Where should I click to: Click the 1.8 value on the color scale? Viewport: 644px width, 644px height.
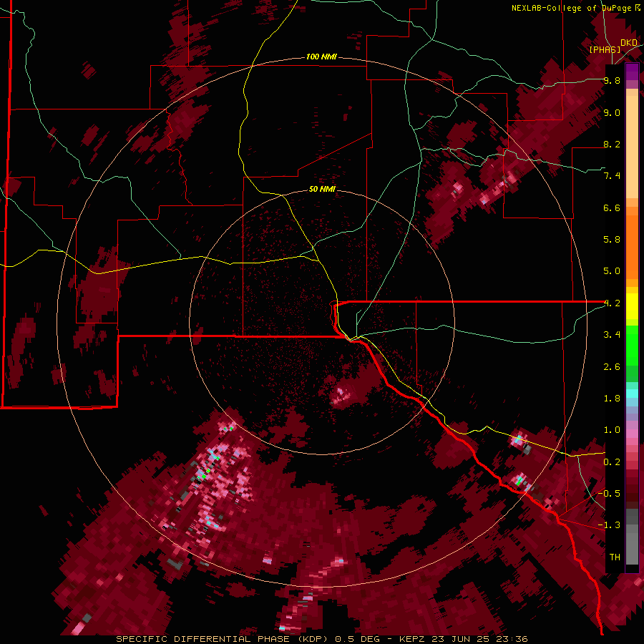(612, 399)
